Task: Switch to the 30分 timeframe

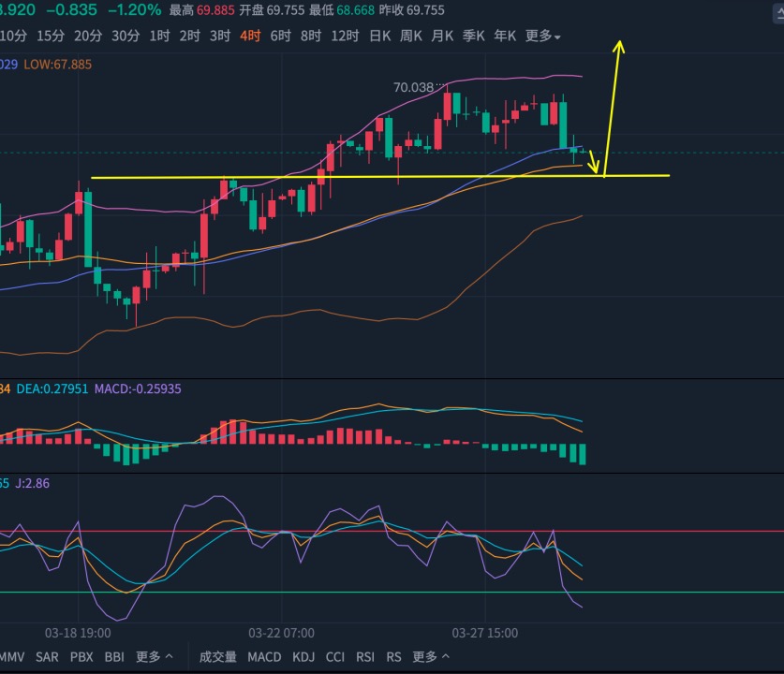Action: (x=126, y=36)
